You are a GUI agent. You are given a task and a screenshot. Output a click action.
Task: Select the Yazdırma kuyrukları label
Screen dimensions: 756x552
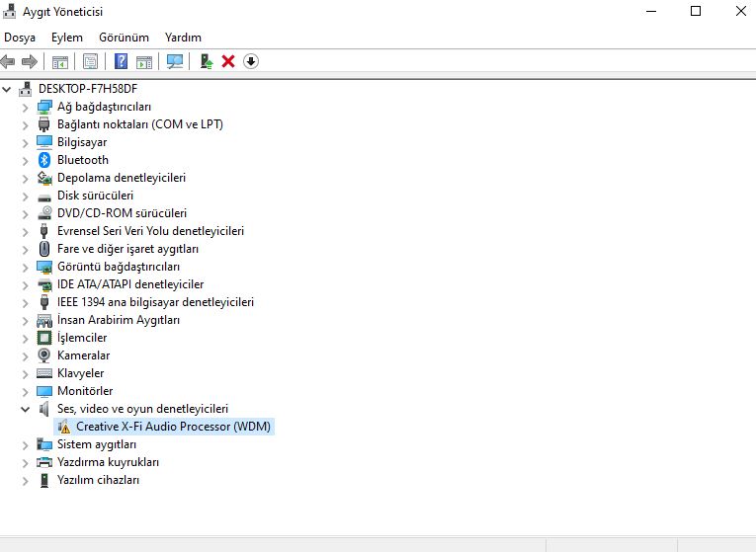108,462
